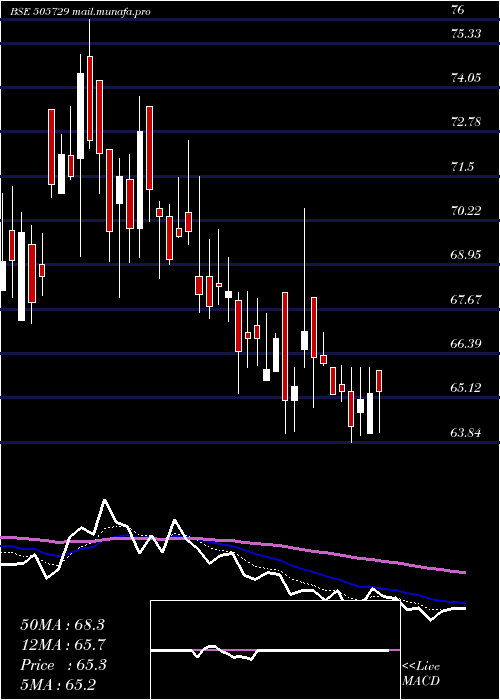Select the 68.95 price axis label

click(x=466, y=255)
